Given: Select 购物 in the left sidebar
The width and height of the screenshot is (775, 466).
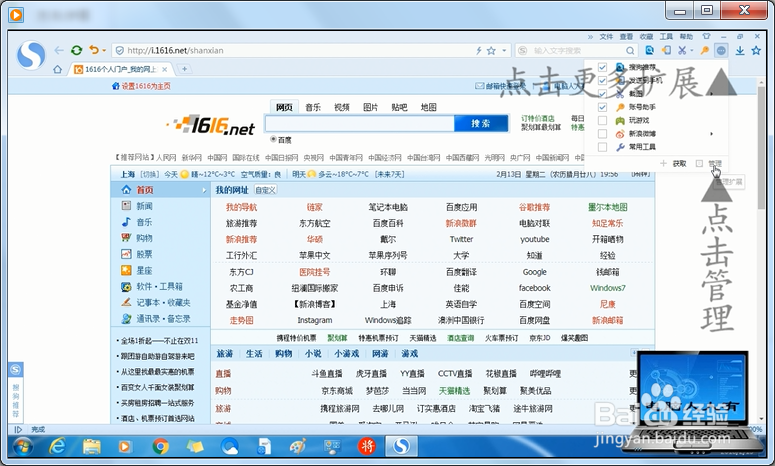Looking at the screenshot, I should coord(144,238).
